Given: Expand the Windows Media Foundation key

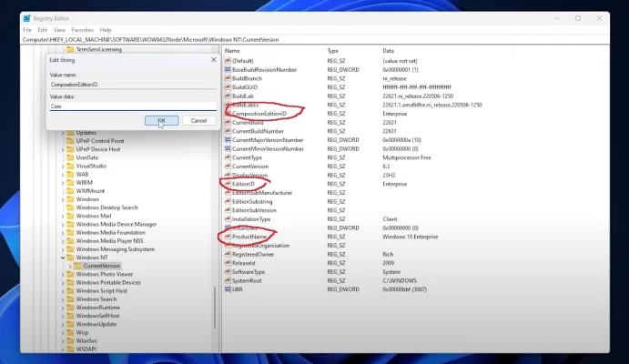Looking at the screenshot, I should pos(62,232).
